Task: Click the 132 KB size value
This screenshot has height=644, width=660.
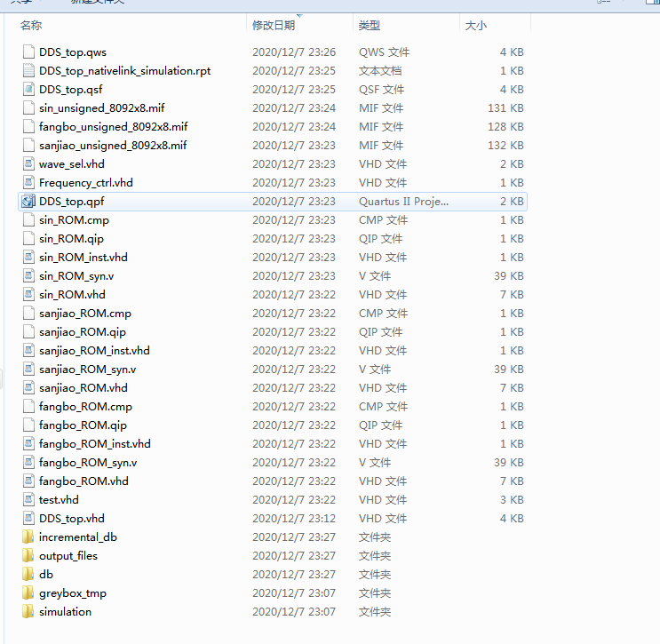Action: point(505,145)
